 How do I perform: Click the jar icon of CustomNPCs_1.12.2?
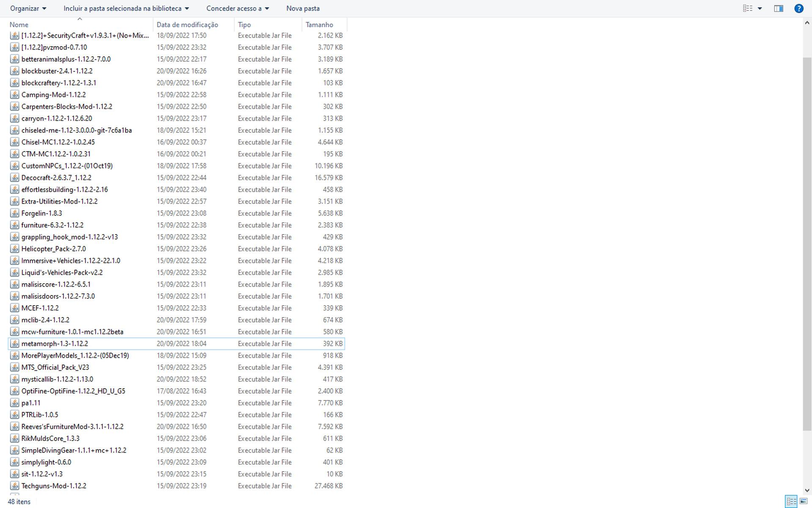(x=15, y=166)
